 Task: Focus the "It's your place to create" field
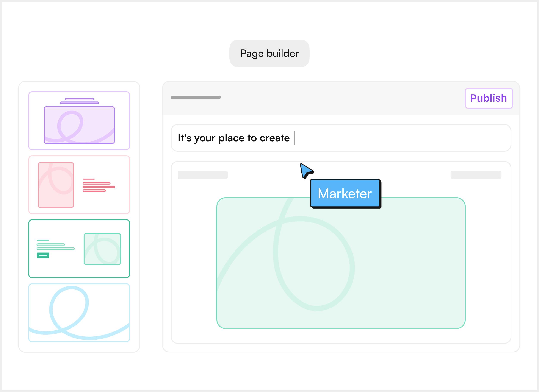341,138
